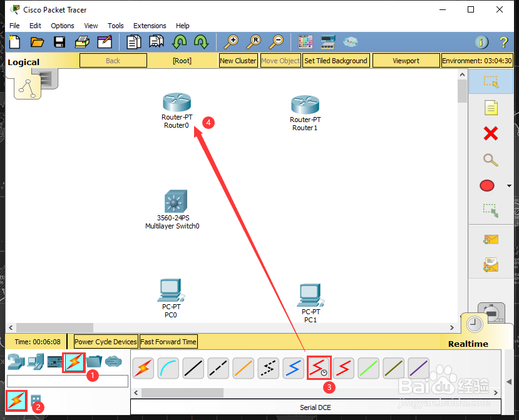Choose the Resize Shape tool
519x420 pixels.
click(491, 211)
